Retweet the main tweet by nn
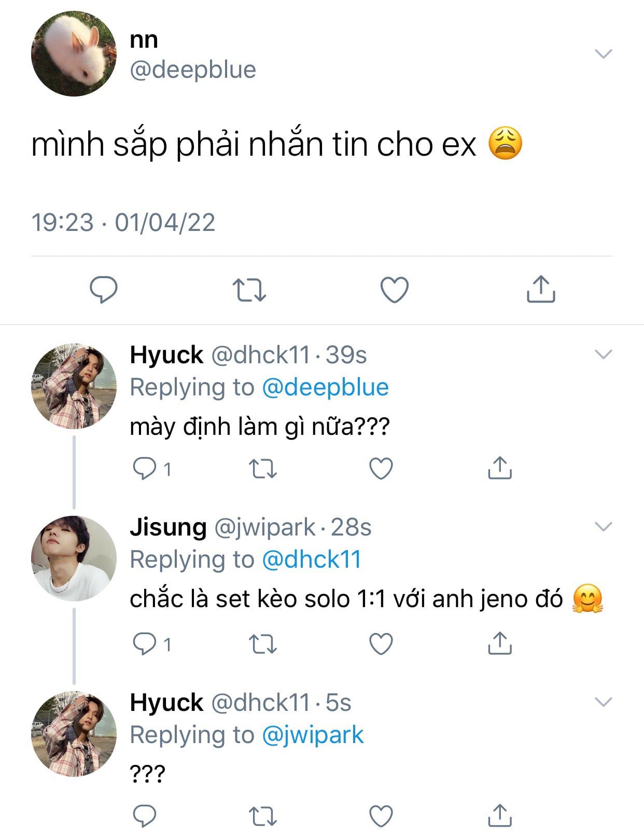 249,290
